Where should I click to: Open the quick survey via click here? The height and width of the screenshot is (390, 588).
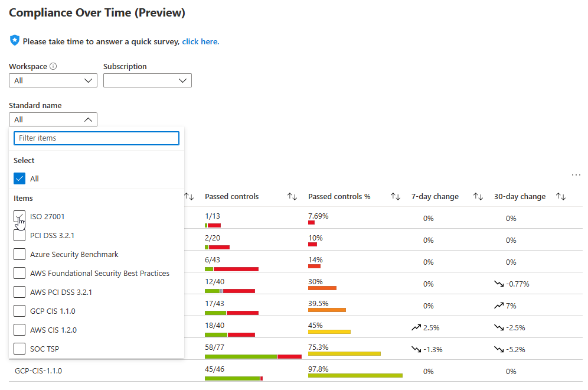pos(200,41)
